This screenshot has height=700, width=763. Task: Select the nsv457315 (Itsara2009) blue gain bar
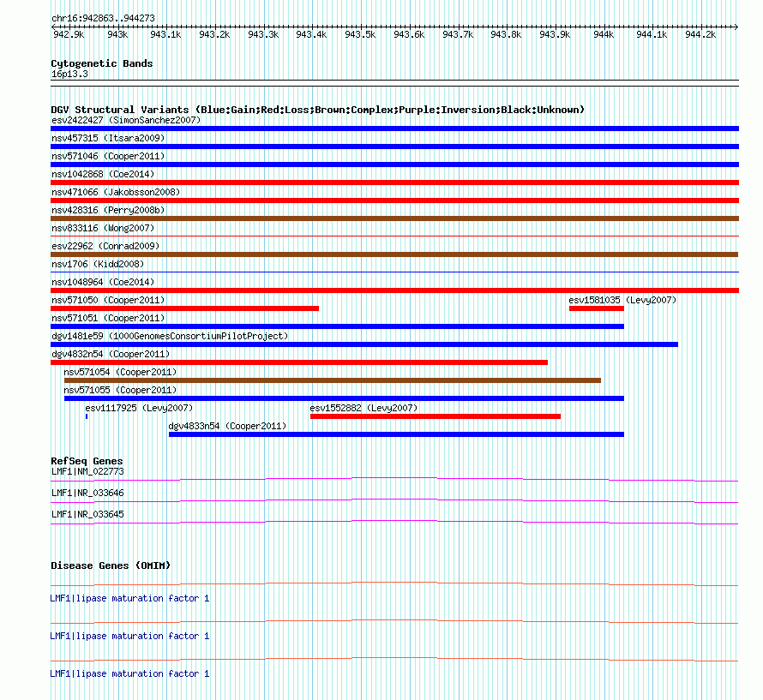pyautogui.click(x=394, y=147)
